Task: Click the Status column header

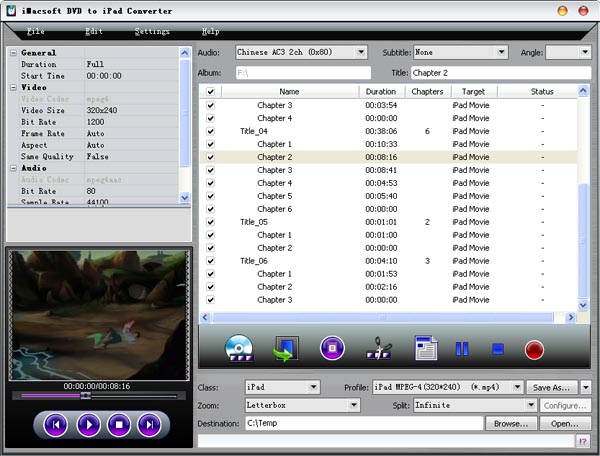Action: [542, 91]
